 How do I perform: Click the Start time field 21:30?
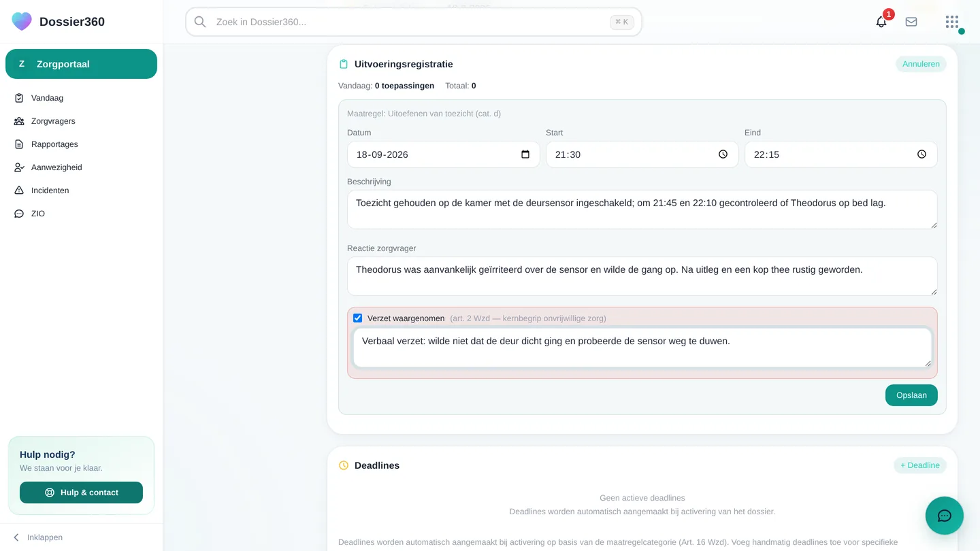pyautogui.click(x=642, y=154)
